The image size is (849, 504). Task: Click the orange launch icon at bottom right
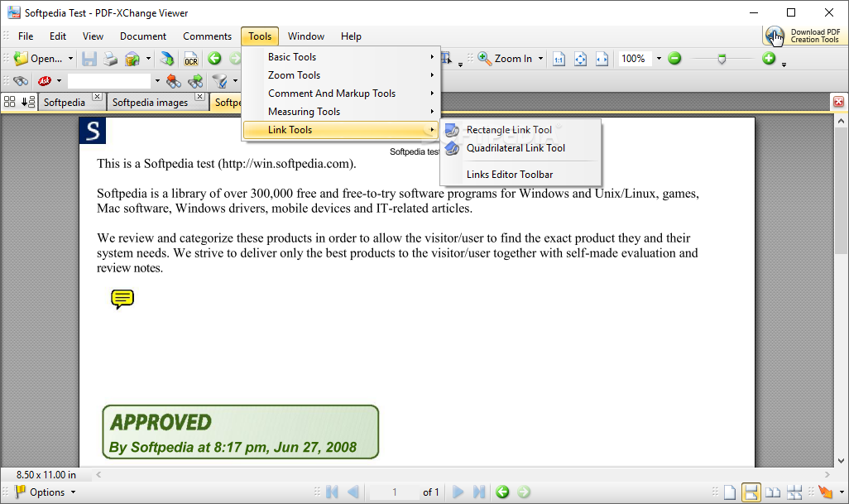coord(825,492)
